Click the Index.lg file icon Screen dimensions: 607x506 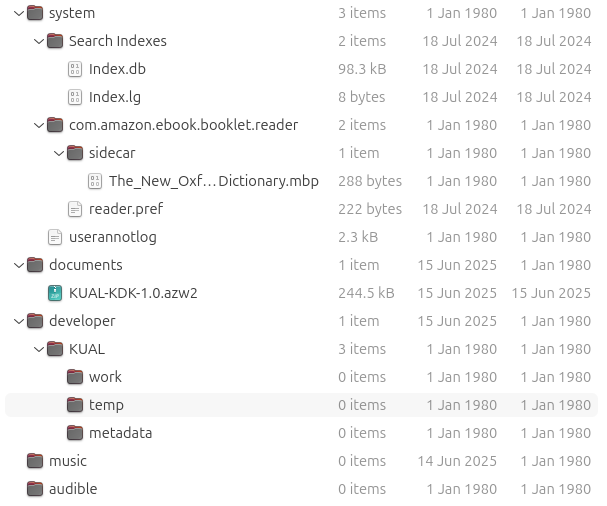coord(75,97)
